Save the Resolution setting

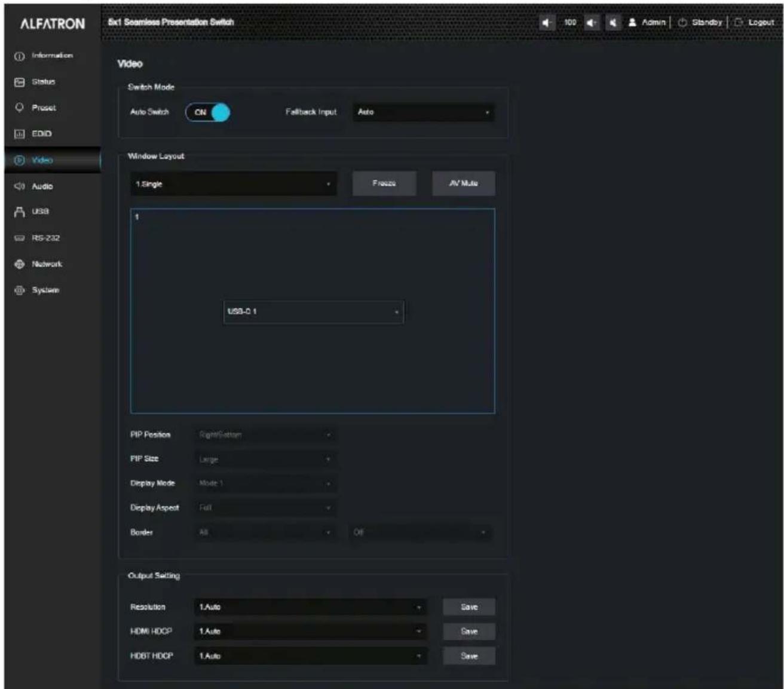pos(469,607)
